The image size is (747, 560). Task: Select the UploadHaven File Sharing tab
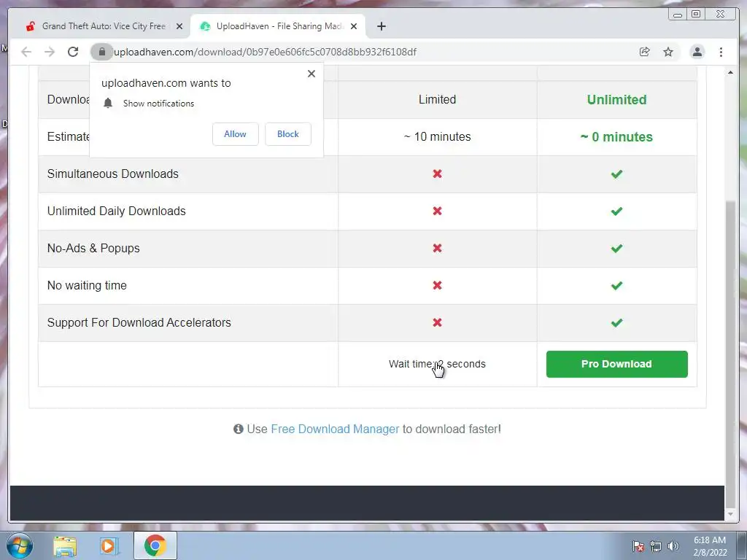(x=279, y=26)
